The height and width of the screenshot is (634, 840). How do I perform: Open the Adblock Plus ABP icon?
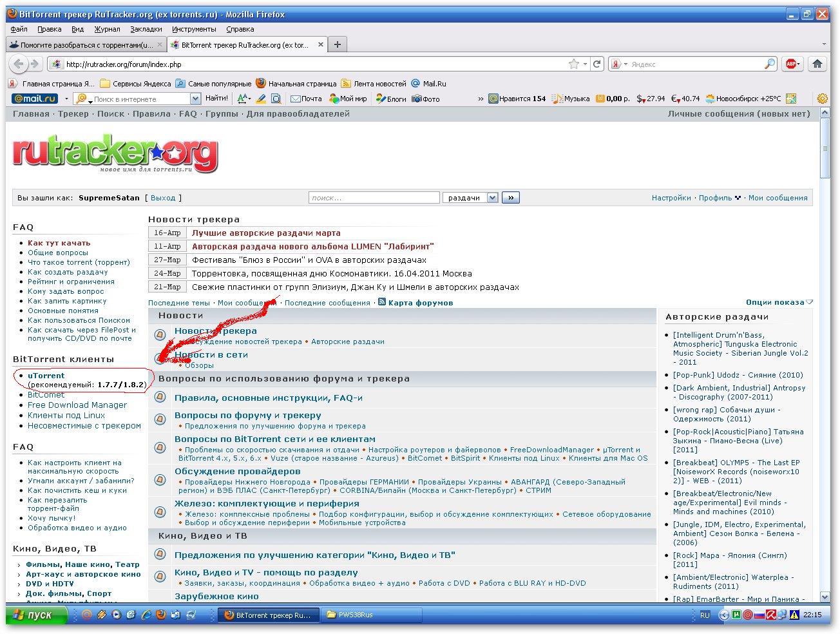point(792,64)
